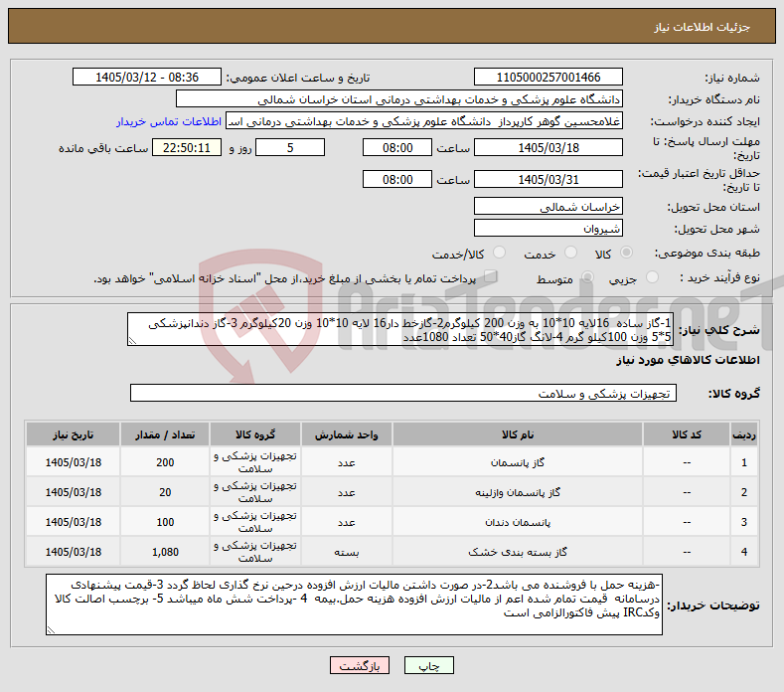
Task: Click the گاز پانسمان item name cell
Action: pos(518,462)
